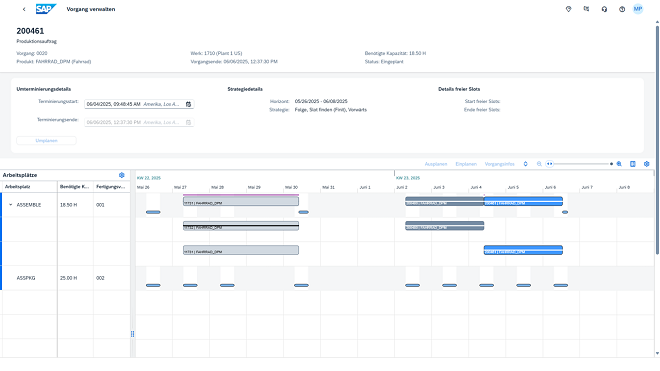The height and width of the screenshot is (371, 660).
Task: Click the Details freier Slots heading
Action: (x=459, y=89)
